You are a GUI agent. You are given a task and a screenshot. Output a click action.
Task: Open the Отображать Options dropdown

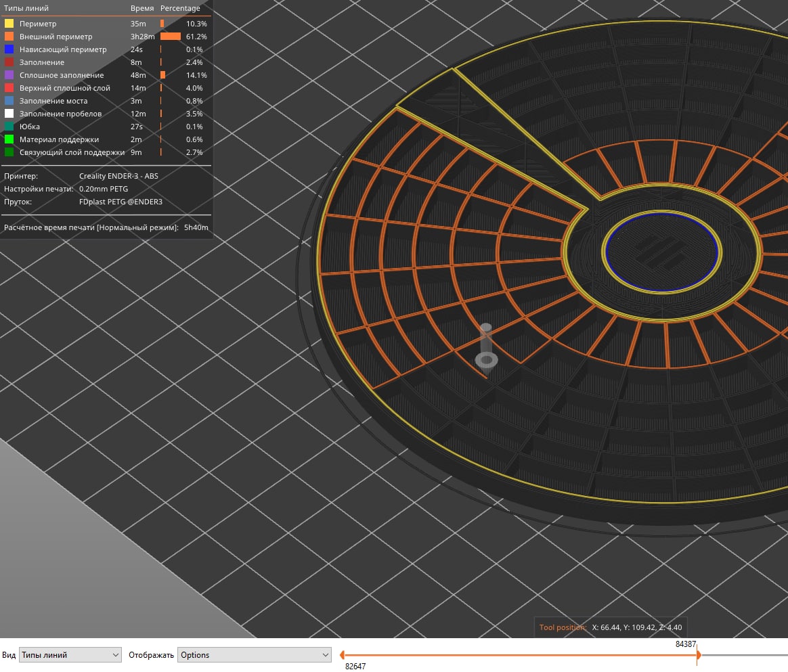(255, 655)
